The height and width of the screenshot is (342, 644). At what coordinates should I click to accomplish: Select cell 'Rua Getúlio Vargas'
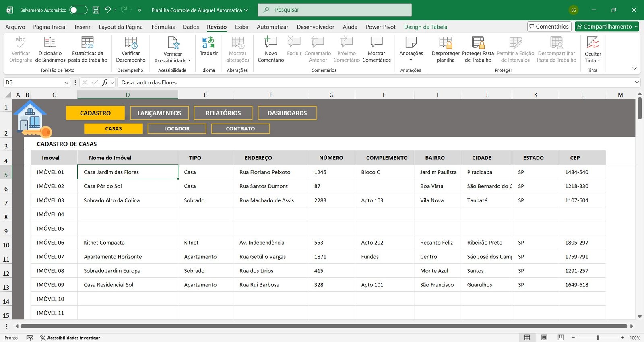click(270, 257)
